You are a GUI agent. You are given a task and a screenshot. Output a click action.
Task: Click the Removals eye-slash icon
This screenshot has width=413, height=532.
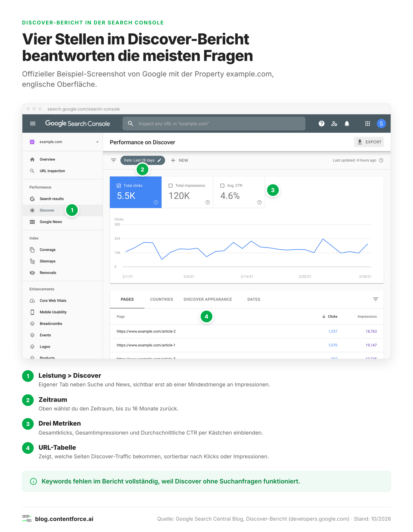coord(32,273)
